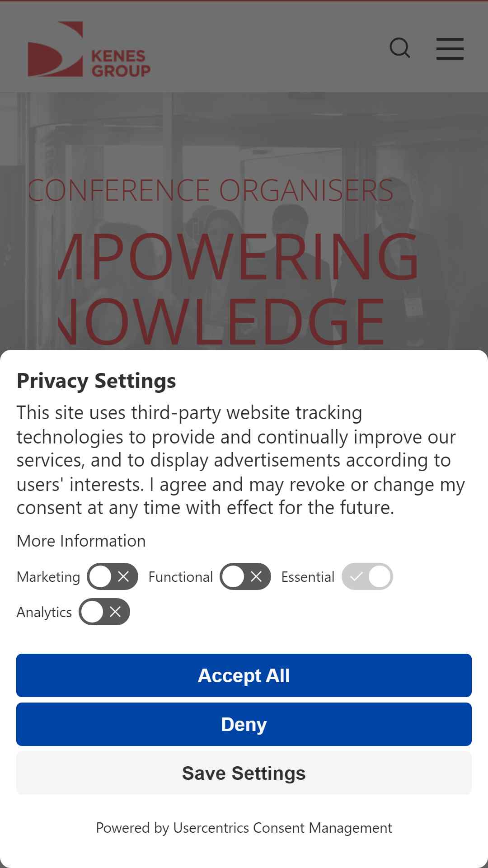Toggle the Essential cookies switch
The height and width of the screenshot is (868, 488).
367,576
